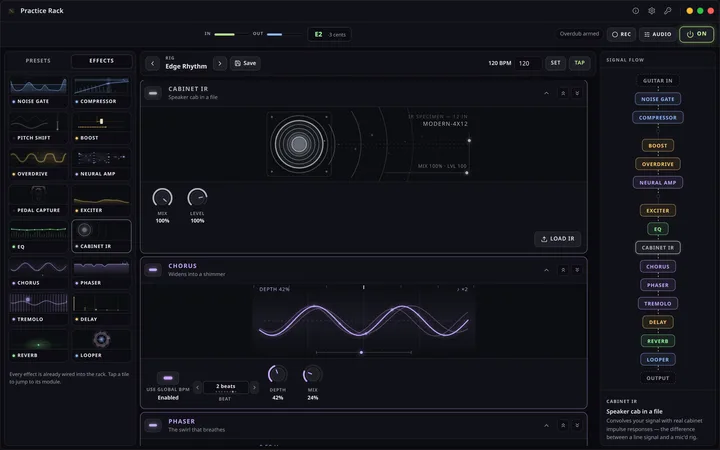Select the Neural Amp effect tile
Image resolution: width=720 pixels, height=450 pixels.
coord(101,164)
